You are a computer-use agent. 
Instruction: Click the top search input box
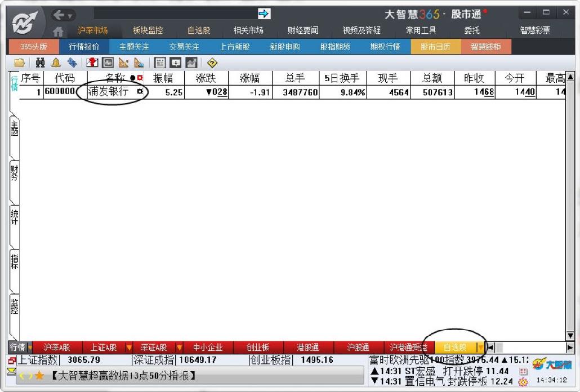[x=176, y=14]
